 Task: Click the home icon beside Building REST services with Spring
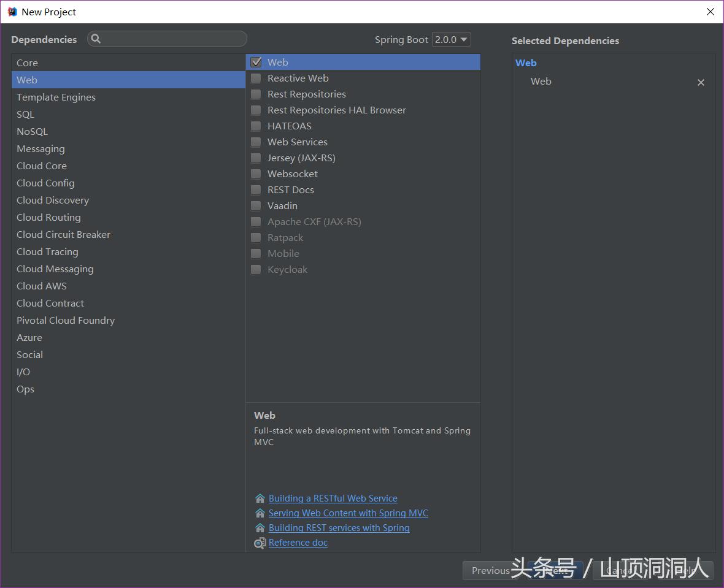(259, 528)
